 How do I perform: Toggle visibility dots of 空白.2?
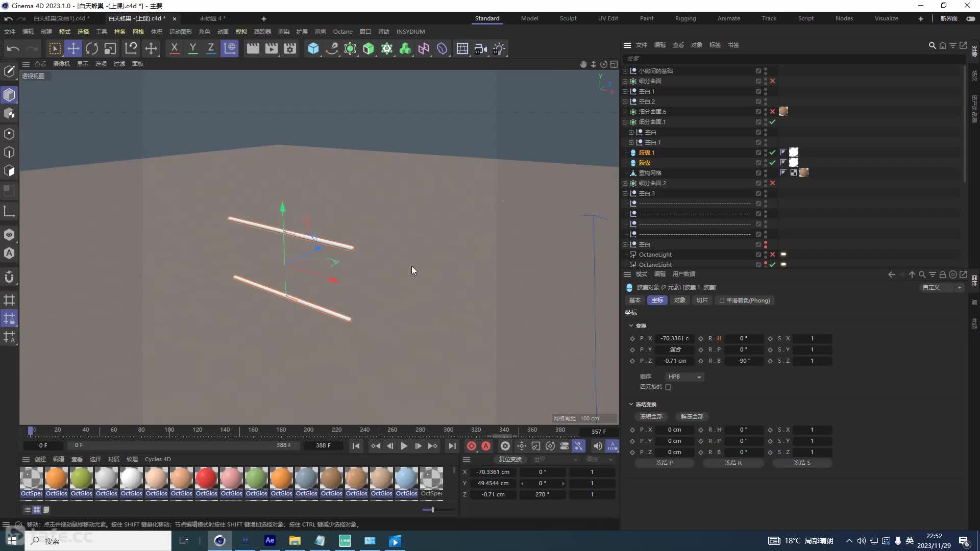point(766,102)
